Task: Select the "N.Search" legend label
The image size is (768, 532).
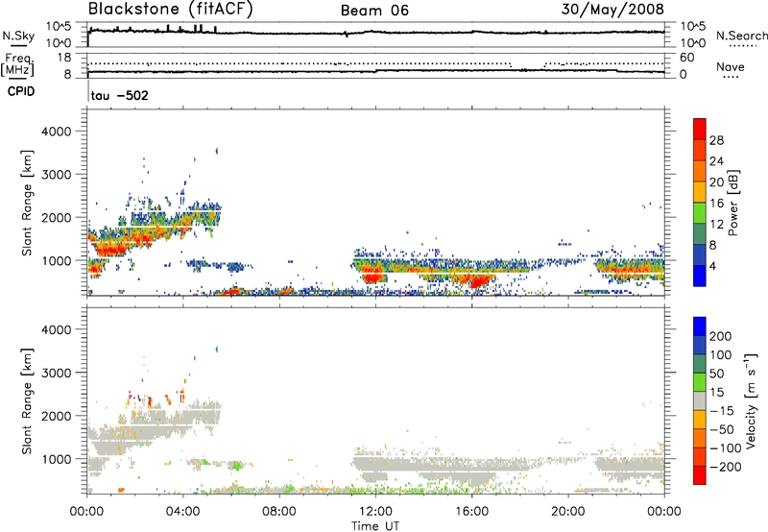Action: coord(741,36)
